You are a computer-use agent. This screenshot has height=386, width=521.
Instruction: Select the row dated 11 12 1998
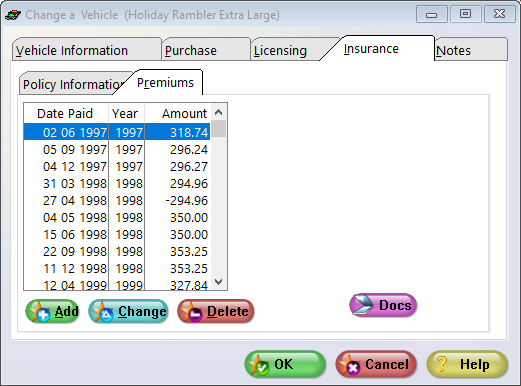(x=117, y=268)
